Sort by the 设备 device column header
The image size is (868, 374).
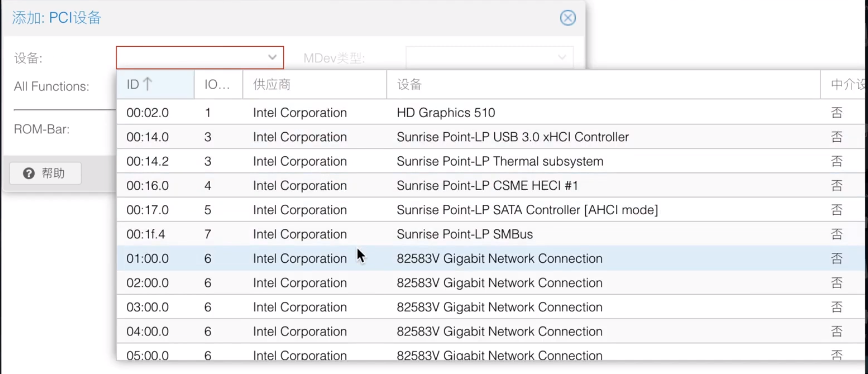(x=603, y=85)
